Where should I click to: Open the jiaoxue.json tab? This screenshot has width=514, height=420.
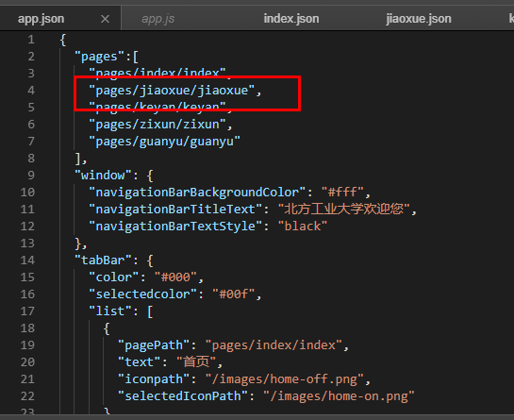pyautogui.click(x=419, y=19)
